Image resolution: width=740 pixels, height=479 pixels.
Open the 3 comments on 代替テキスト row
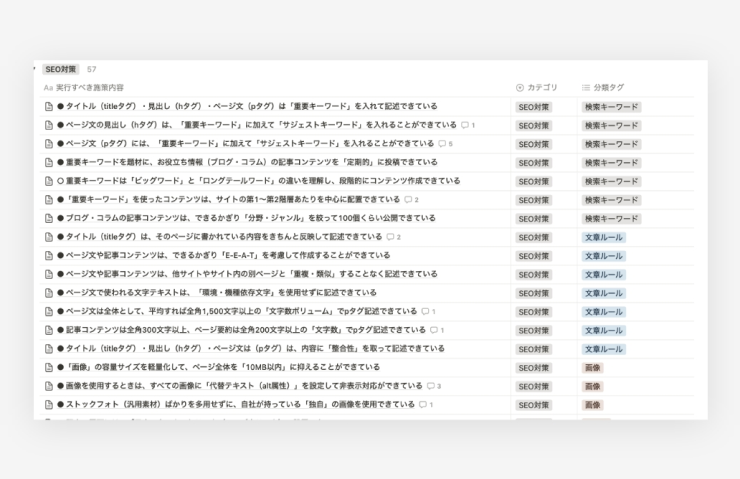434,386
